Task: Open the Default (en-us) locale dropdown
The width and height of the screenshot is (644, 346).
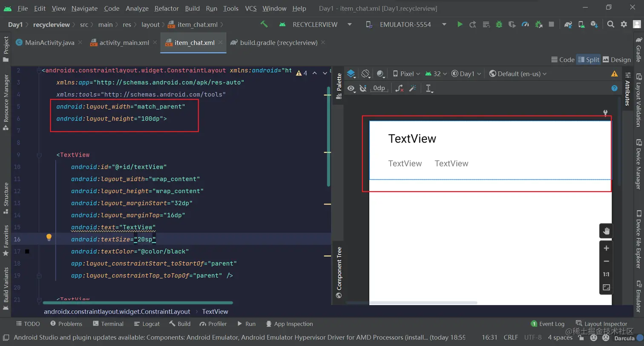Action: (x=518, y=74)
